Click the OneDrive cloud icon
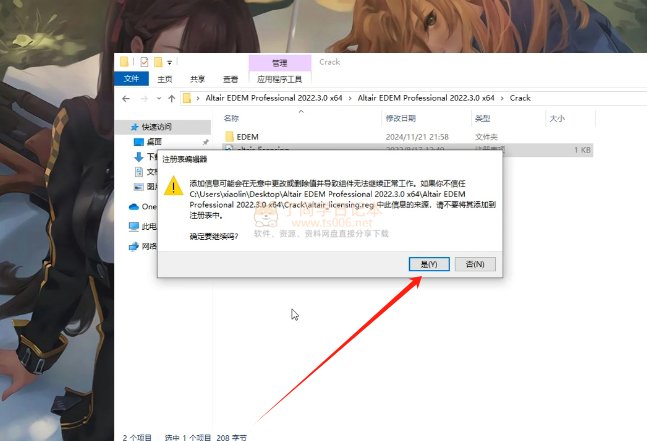This screenshot has width=647, height=441. coord(134,207)
